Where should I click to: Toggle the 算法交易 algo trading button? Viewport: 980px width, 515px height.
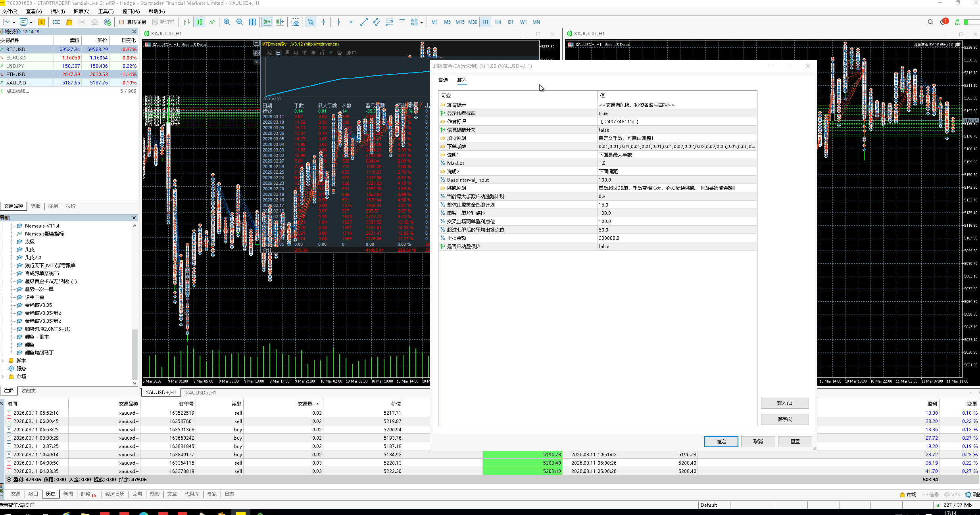coord(133,22)
